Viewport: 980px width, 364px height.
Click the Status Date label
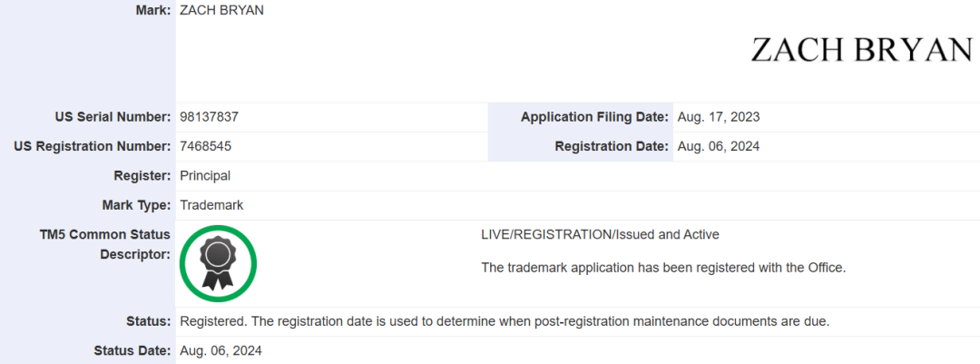point(132,350)
